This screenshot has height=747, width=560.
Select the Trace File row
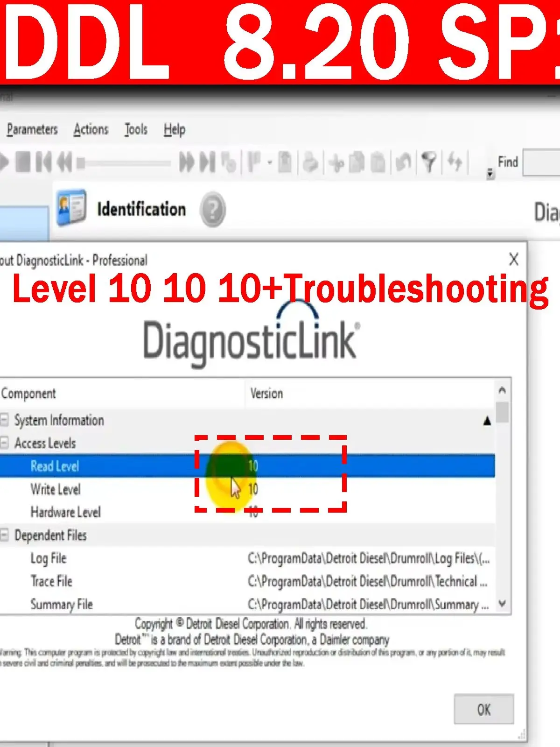[247, 581]
